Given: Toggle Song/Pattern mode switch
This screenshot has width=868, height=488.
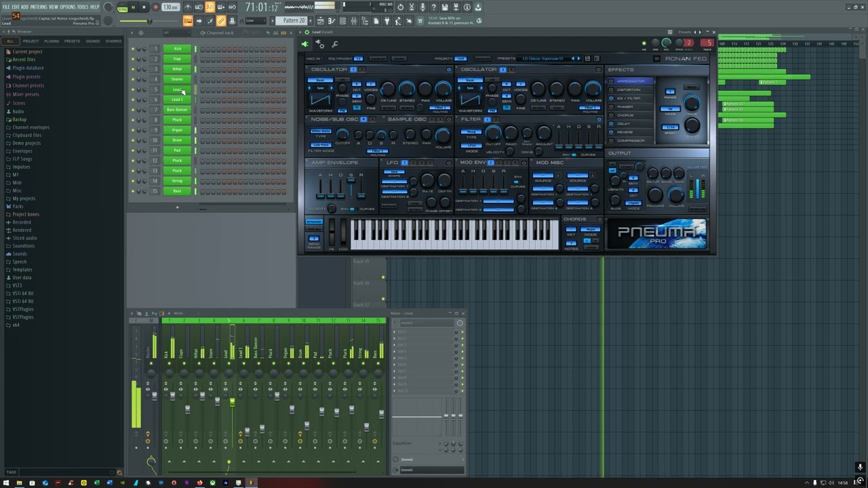Looking at the screenshot, I should pyautogui.click(x=122, y=7).
